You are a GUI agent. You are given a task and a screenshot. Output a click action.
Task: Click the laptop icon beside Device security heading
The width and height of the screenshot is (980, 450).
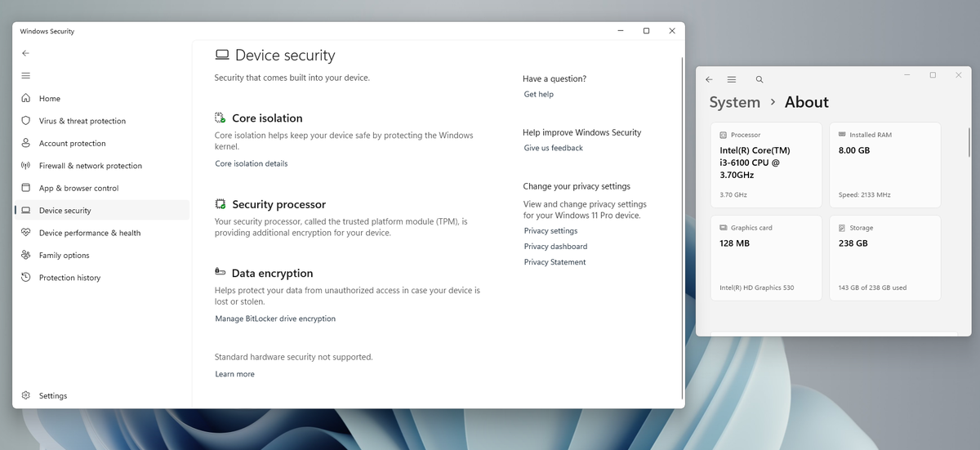click(x=222, y=55)
